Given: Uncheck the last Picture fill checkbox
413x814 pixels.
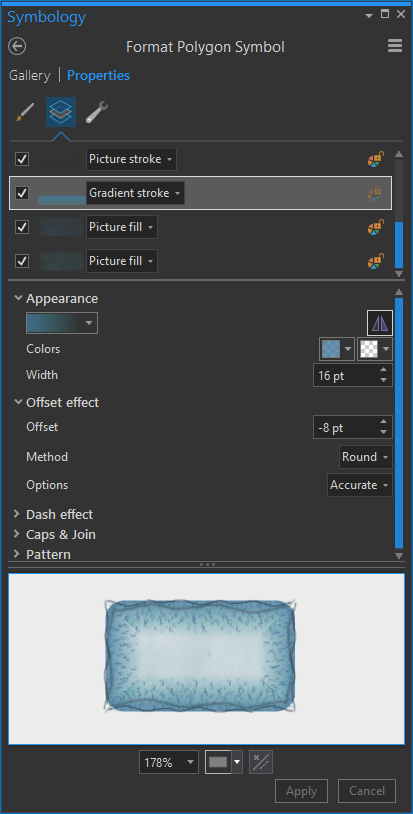Looking at the screenshot, I should pyautogui.click(x=22, y=261).
